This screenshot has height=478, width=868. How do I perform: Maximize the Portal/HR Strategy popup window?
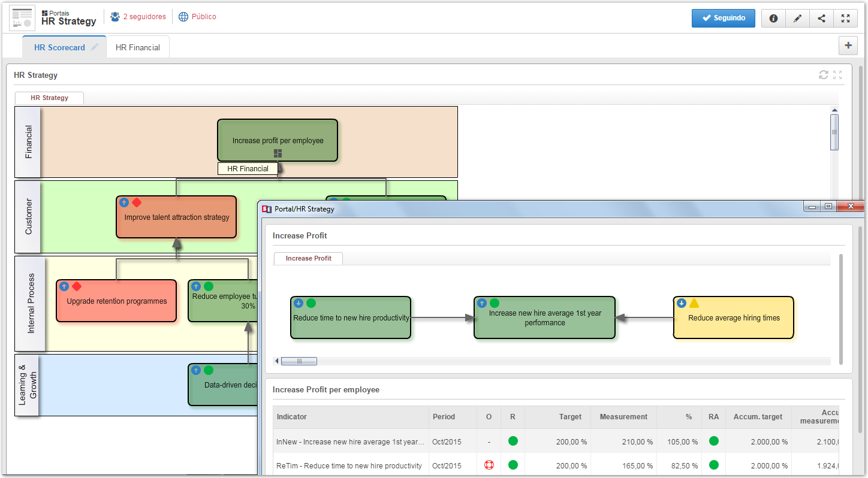click(x=828, y=207)
